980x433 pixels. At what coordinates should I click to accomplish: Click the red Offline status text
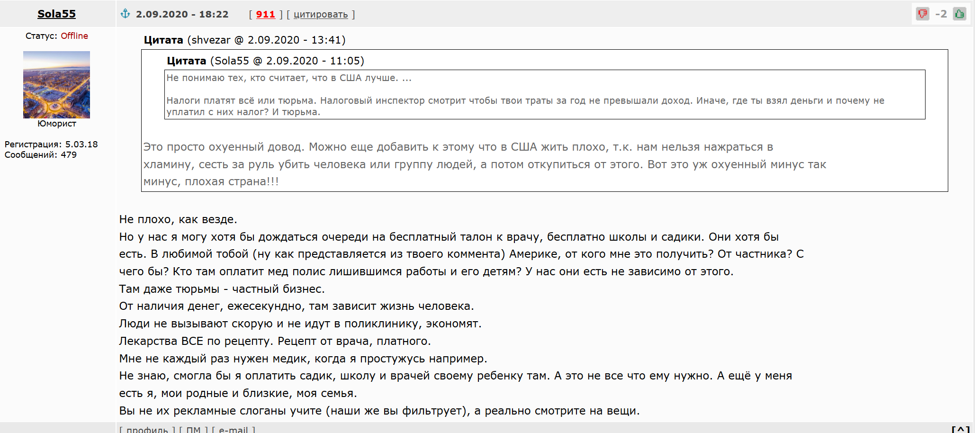tap(74, 36)
